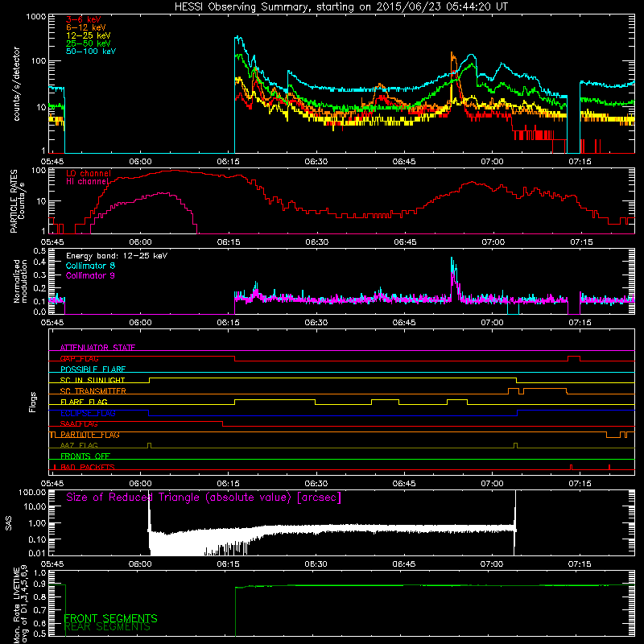Click the HESSI Observing Summary title
The width and height of the screenshot is (644, 644).
[341, 7]
